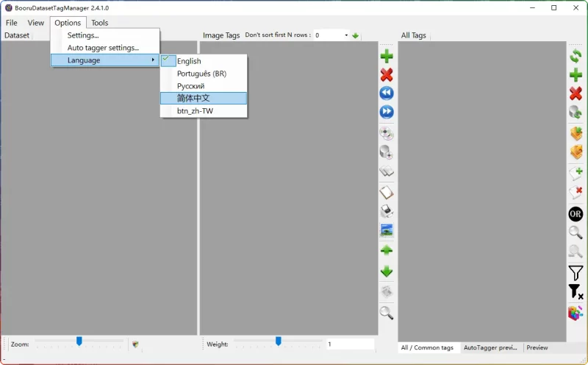Screen dimensions: 588x365
Task: Click the blue fast-forward icon
Action: [387, 112]
